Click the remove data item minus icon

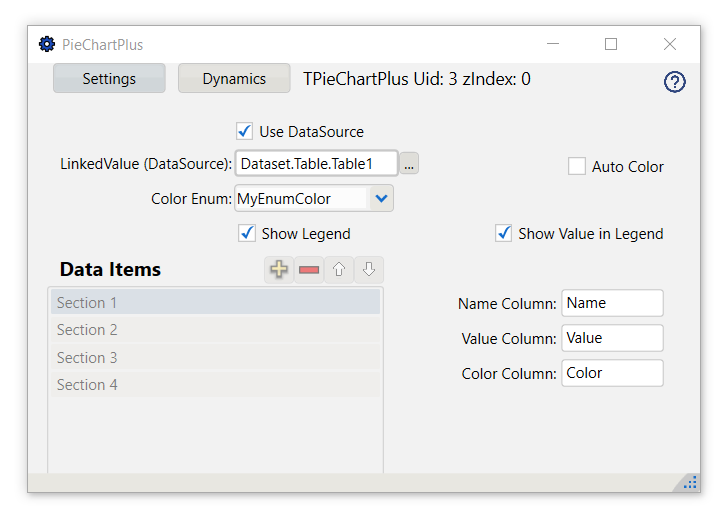coord(309,270)
